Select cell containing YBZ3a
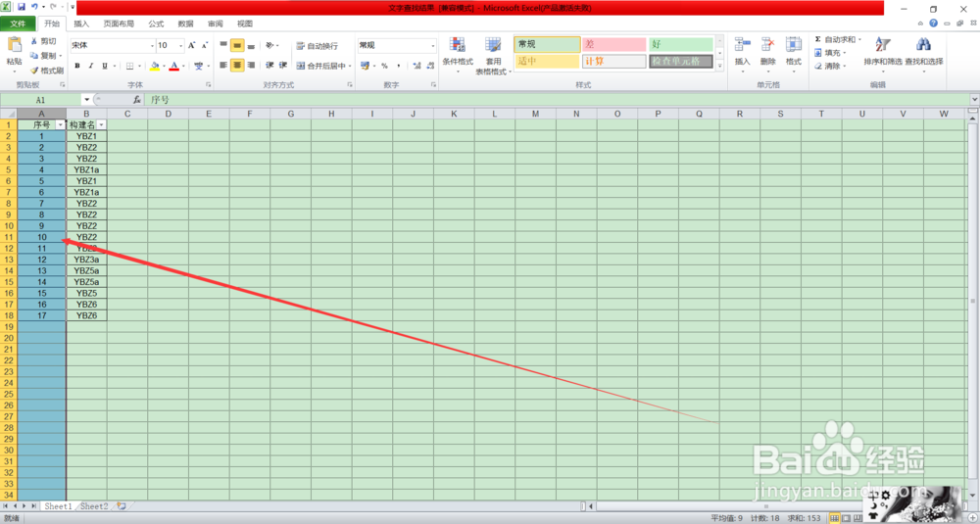 [86, 260]
